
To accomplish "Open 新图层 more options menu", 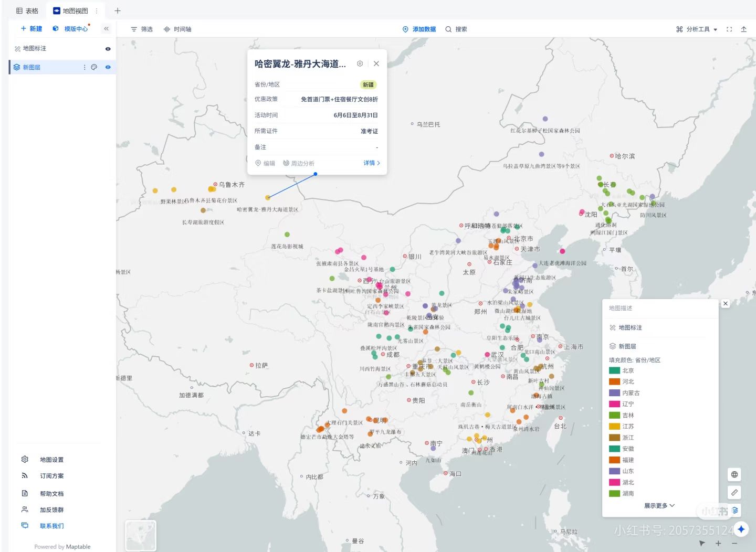I will pos(85,67).
